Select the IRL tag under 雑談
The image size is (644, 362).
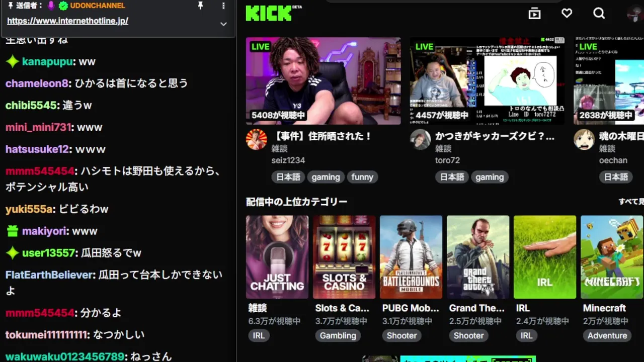coord(259,335)
